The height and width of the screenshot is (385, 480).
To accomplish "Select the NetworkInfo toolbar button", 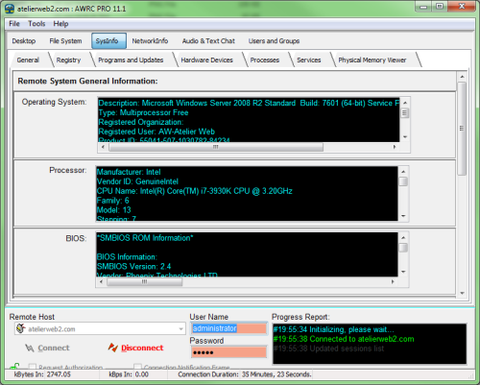I will (x=150, y=41).
